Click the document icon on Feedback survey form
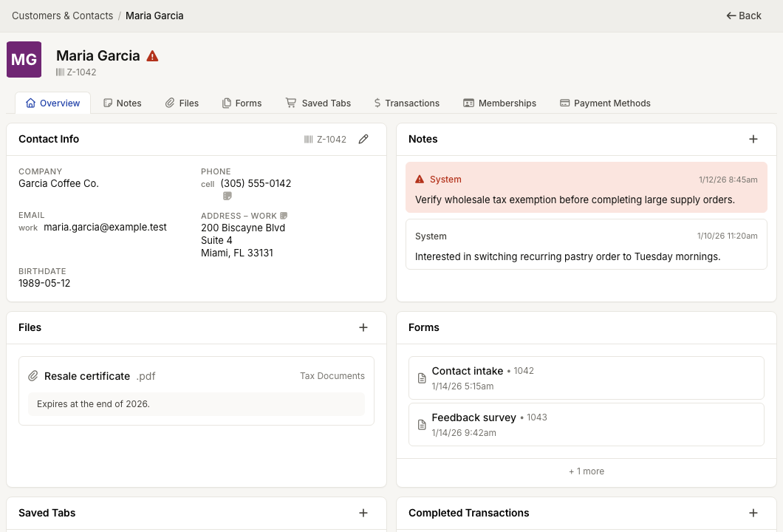 422,425
